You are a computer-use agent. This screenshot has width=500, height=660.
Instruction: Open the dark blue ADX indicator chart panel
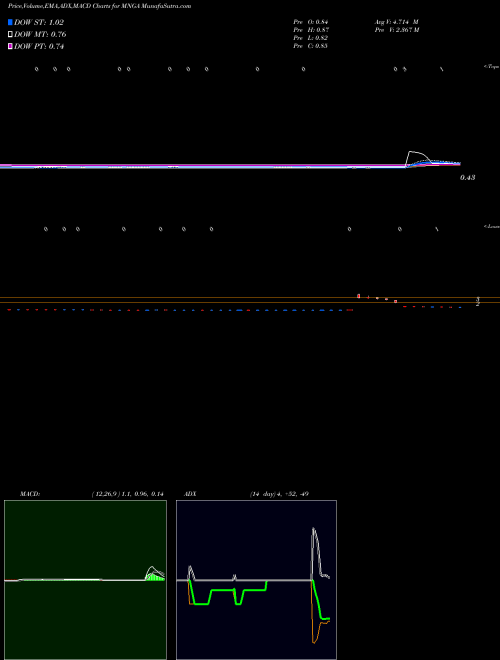tap(256, 580)
